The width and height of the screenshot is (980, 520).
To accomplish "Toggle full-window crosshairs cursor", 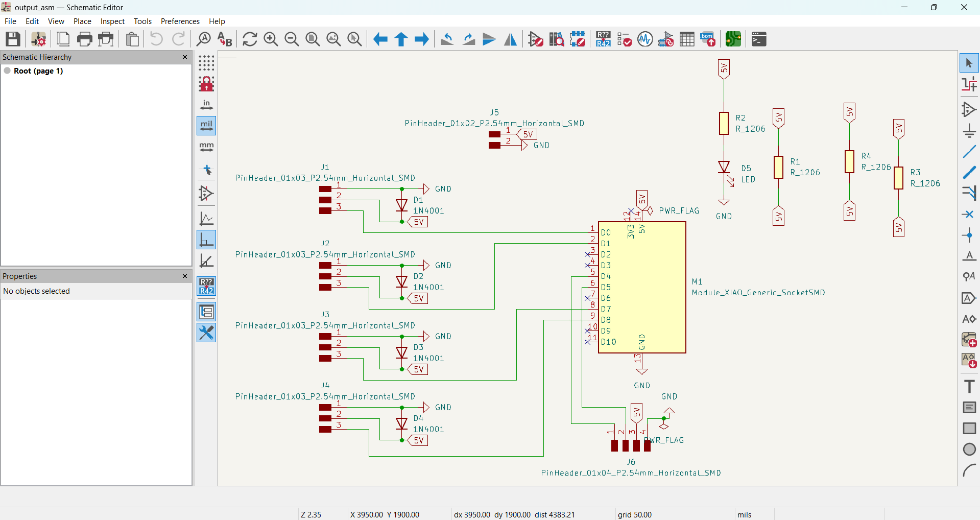I will click(206, 170).
